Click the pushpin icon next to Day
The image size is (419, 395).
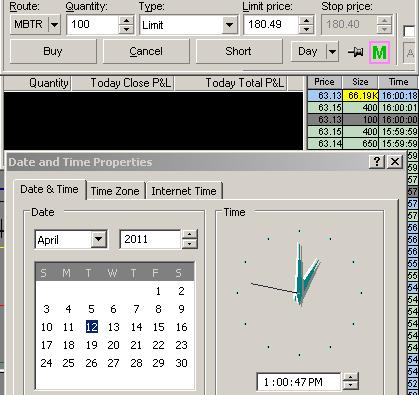[x=355, y=52]
